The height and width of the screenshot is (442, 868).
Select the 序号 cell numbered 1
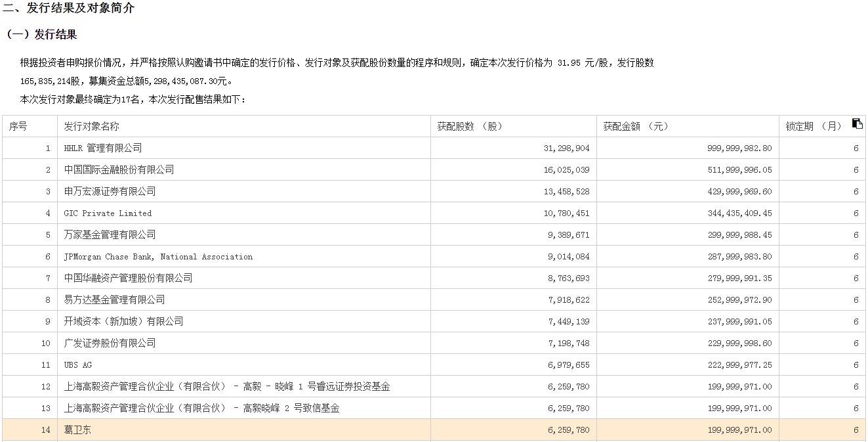click(30, 148)
